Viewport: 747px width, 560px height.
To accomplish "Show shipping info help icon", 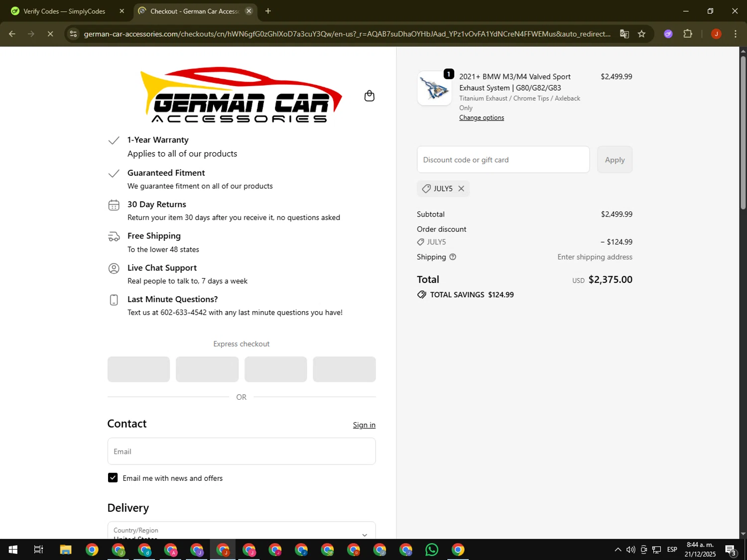I will point(453,257).
